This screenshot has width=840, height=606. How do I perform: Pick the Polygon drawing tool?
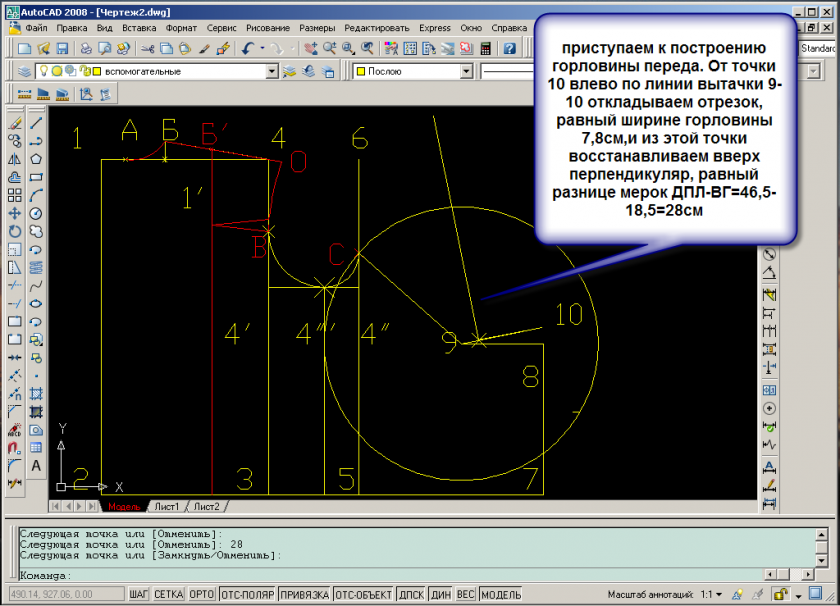point(36,158)
